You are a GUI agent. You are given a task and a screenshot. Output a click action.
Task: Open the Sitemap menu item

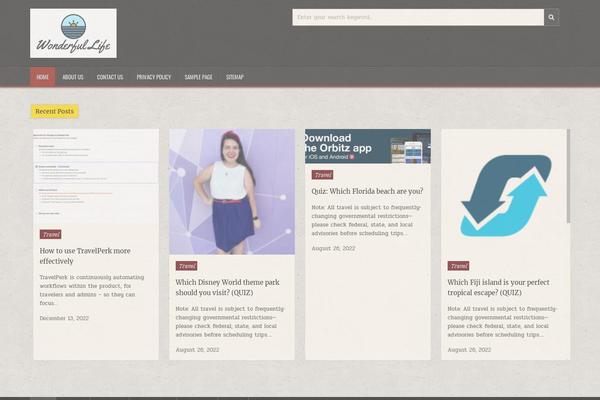[235, 77]
